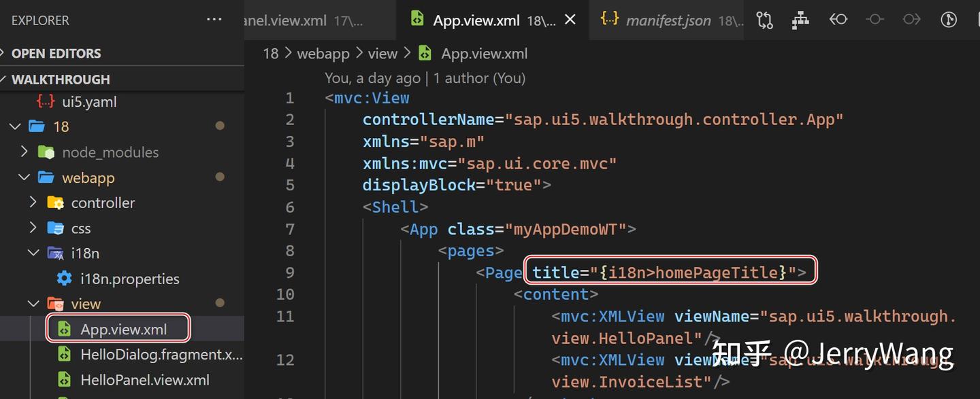Click the dirty indicator on view folder

220,303
